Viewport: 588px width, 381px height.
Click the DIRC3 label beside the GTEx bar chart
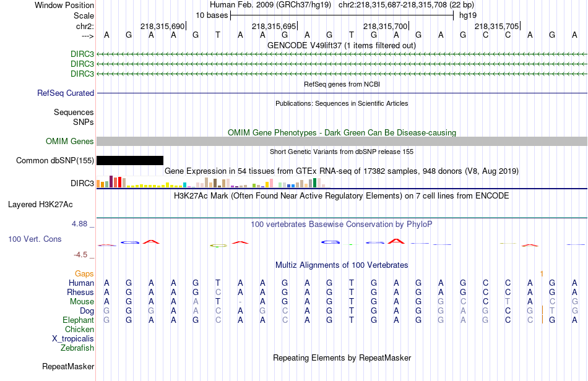pos(82,183)
